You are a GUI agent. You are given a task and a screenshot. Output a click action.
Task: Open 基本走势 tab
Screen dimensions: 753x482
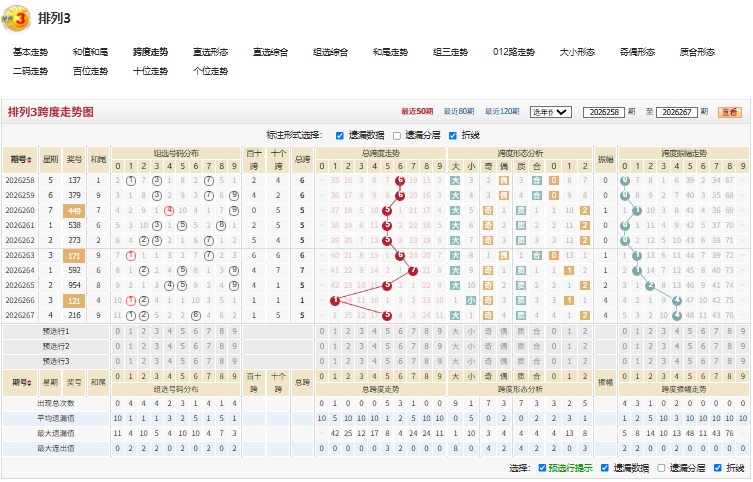(31, 52)
